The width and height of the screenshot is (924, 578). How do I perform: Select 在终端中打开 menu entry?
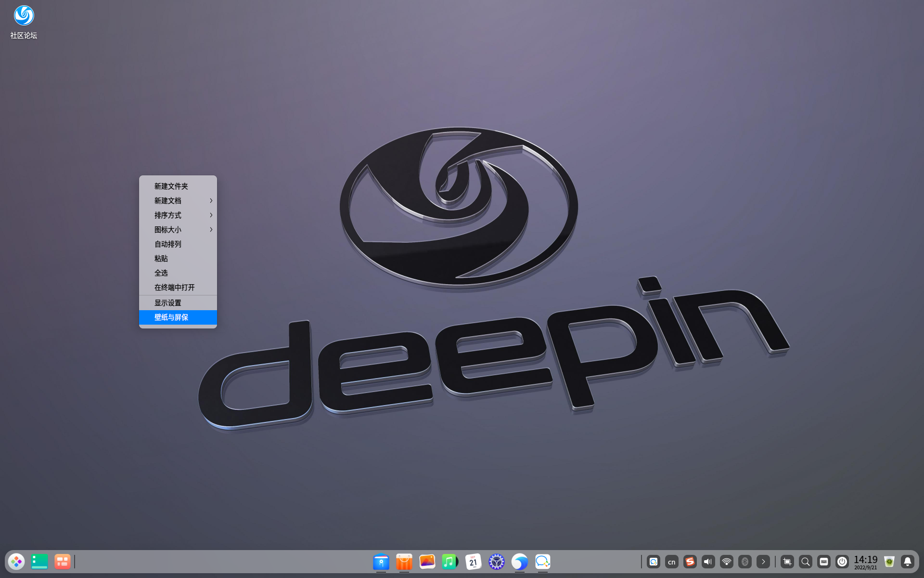[178, 288]
